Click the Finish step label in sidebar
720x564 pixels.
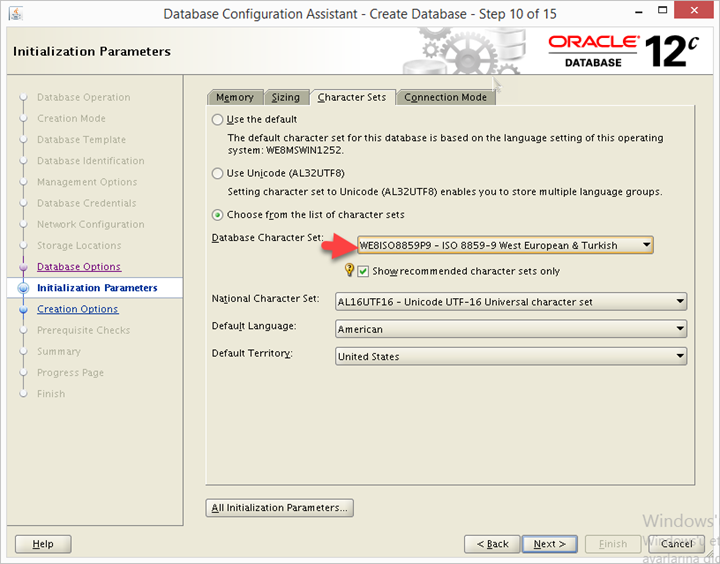[51, 394]
